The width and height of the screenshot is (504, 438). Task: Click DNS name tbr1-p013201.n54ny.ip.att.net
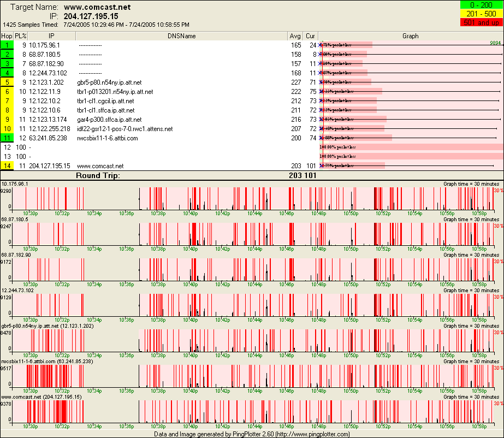pyautogui.click(x=115, y=92)
